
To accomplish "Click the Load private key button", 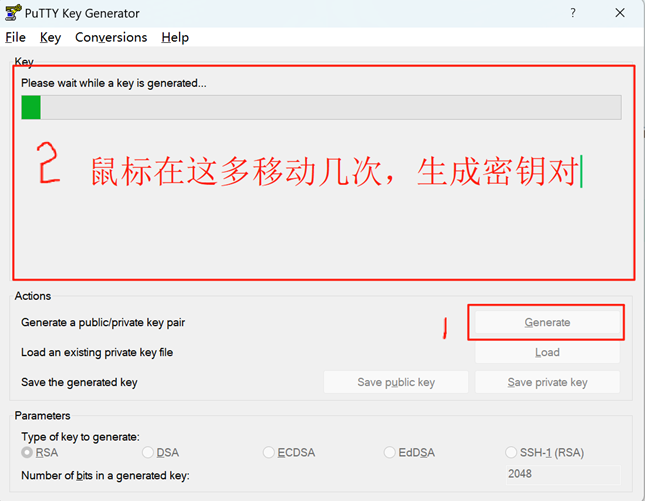I will click(x=547, y=353).
